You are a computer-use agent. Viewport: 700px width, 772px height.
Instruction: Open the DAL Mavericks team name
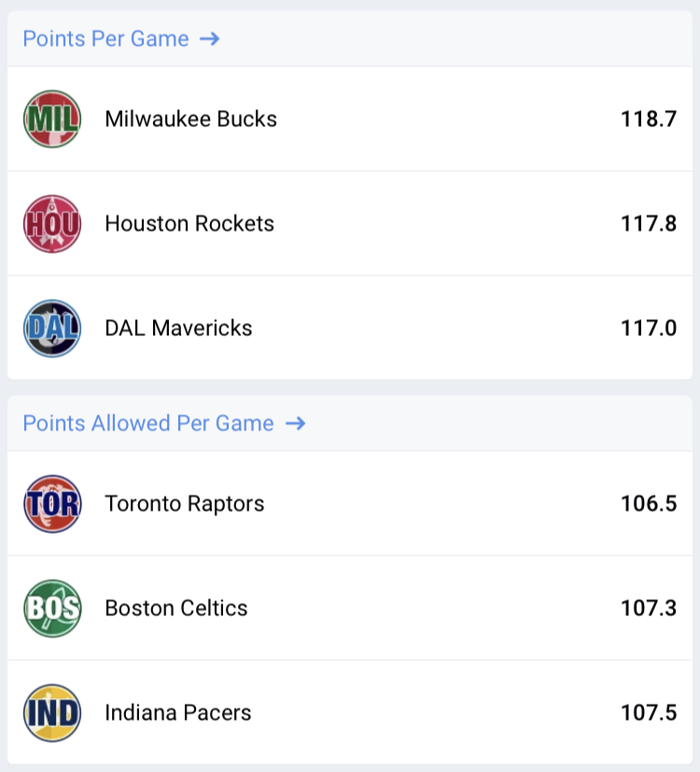tap(178, 329)
